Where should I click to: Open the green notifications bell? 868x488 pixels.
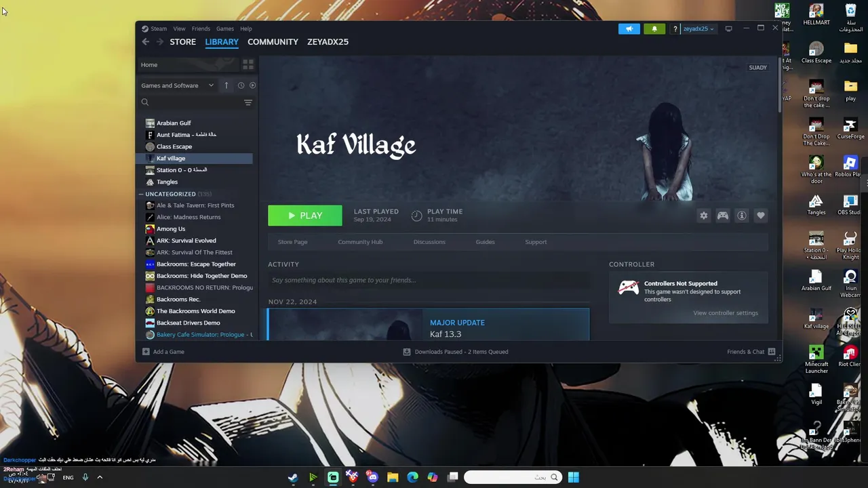pos(654,28)
